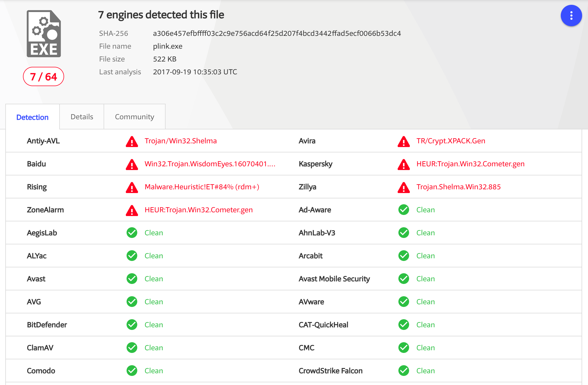Click the SHA-256 hash value

click(277, 33)
